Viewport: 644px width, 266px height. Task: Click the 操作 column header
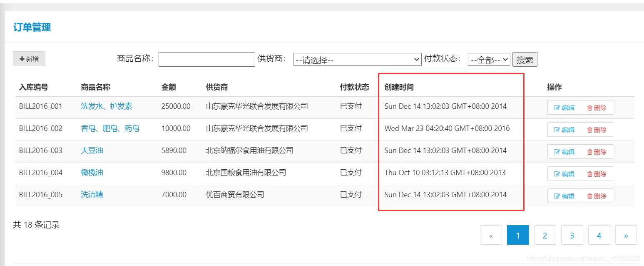pos(554,87)
